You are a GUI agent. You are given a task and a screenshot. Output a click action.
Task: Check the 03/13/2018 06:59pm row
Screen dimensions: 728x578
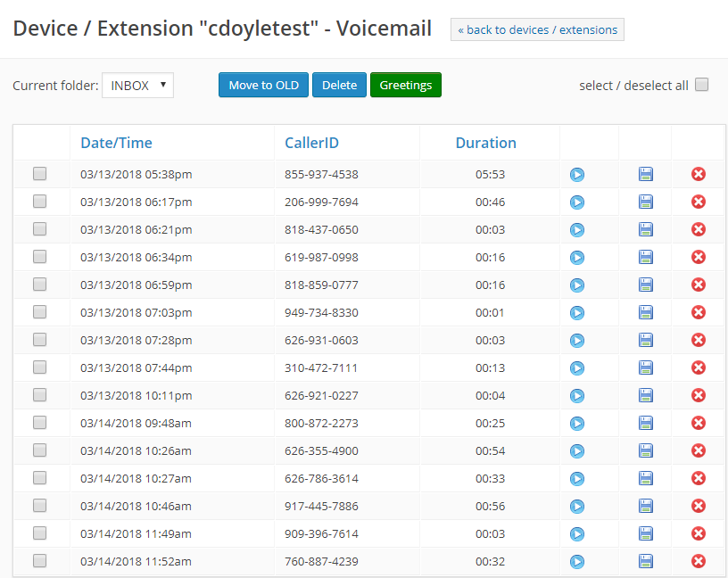39,285
